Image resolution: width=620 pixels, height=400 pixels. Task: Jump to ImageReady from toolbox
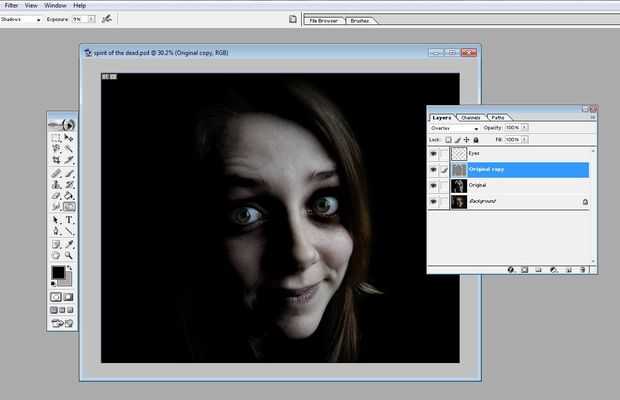click(x=62, y=323)
